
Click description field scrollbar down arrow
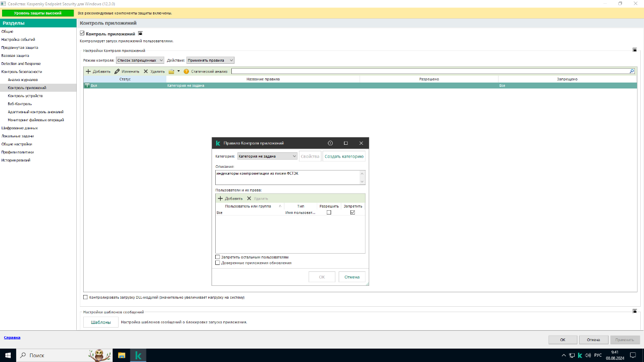[363, 182]
